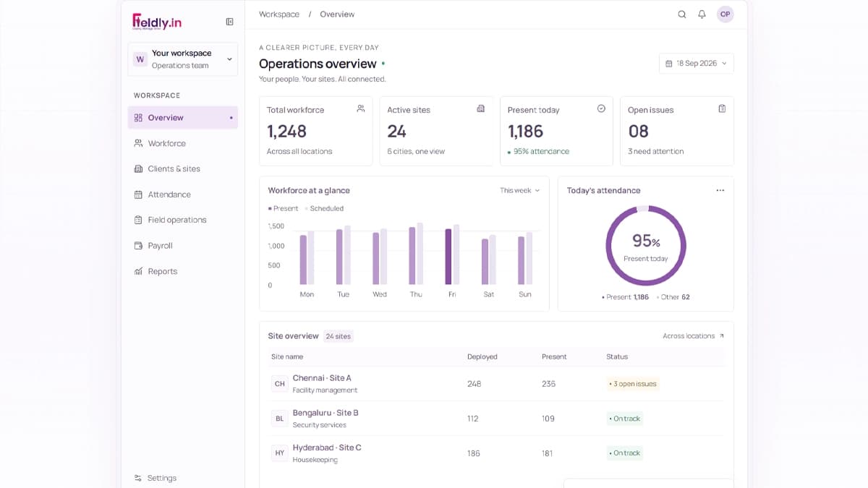The height and width of the screenshot is (488, 868).
Task: Open the This week range dropdown
Action: point(520,191)
